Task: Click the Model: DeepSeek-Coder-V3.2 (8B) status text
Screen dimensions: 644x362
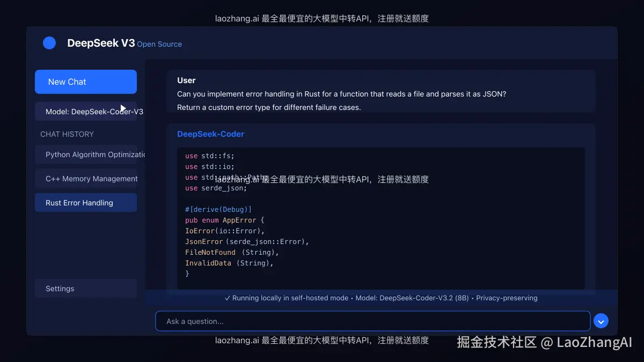Action: point(412,298)
